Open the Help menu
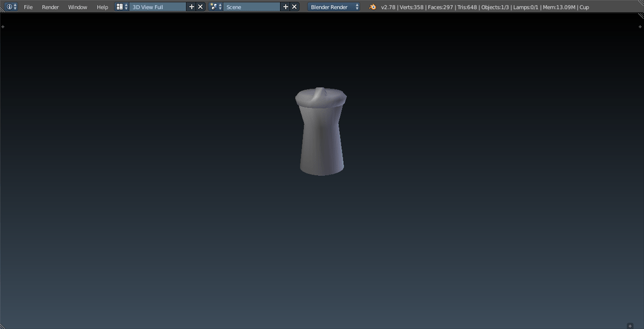The height and width of the screenshot is (329, 644). 102,7
